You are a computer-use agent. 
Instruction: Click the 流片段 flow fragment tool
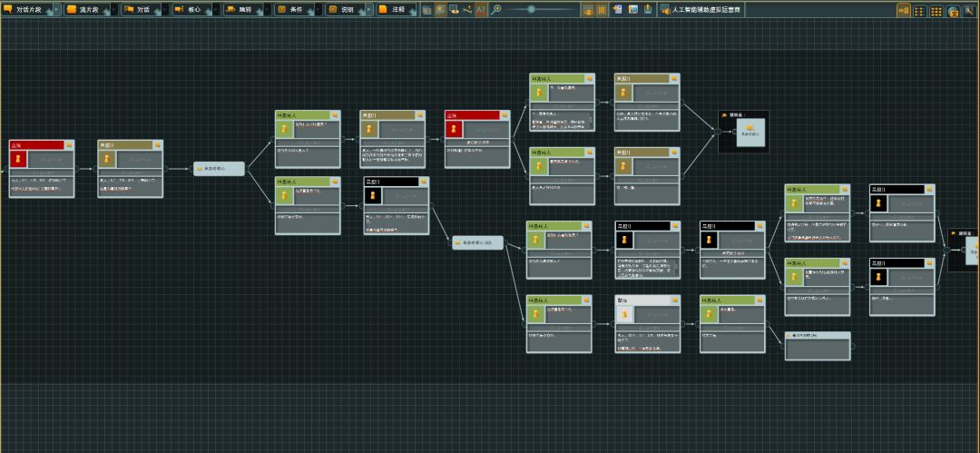click(85, 9)
